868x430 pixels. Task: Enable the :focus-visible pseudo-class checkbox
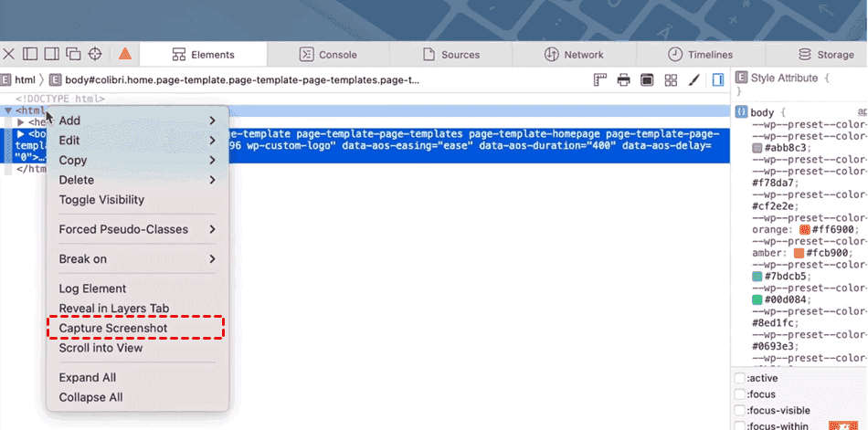tap(739, 411)
